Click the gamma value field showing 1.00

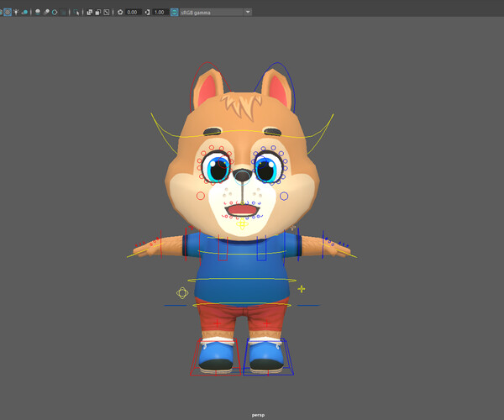(160, 13)
